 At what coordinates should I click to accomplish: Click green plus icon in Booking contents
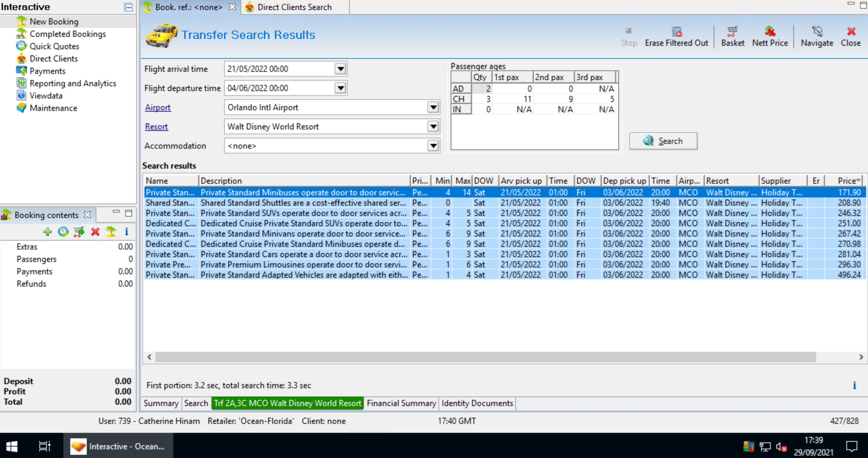tap(48, 232)
